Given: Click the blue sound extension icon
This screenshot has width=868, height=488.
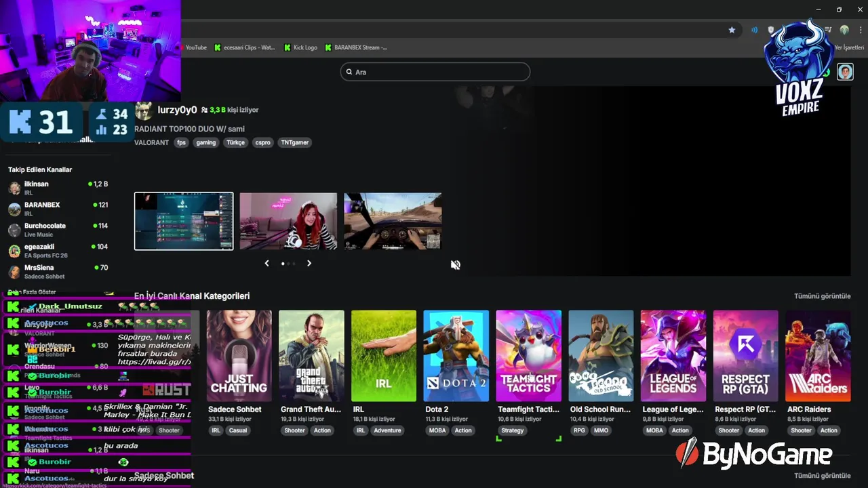Looking at the screenshot, I should coord(754,30).
